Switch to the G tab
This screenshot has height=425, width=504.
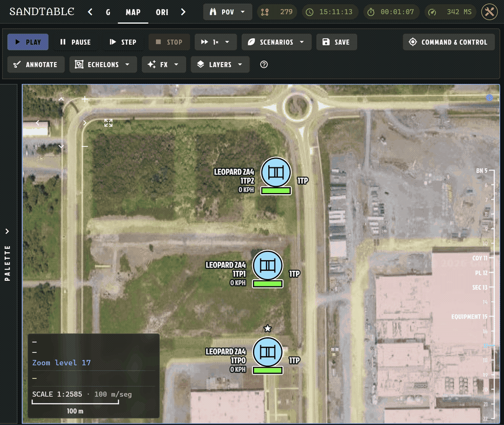(108, 12)
